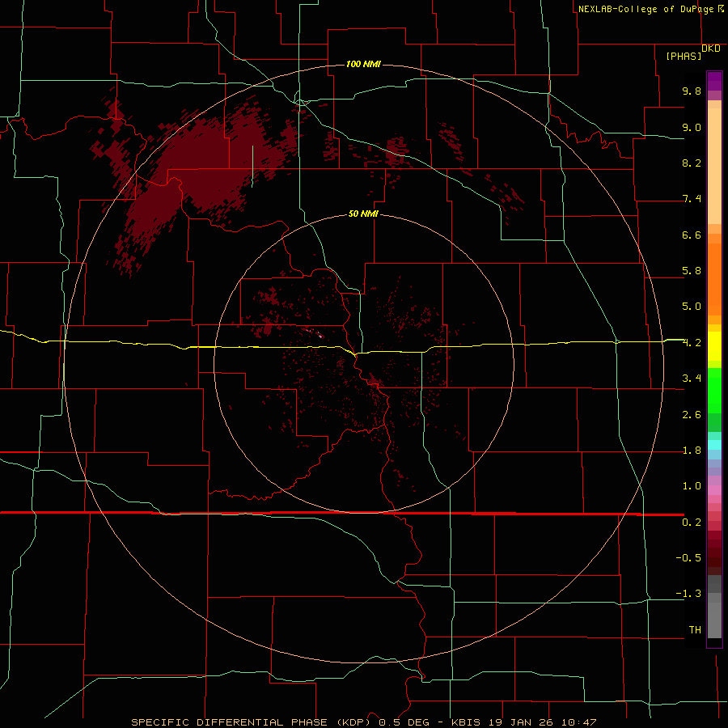This screenshot has width=728, height=728.
Task: Click the TH threshold label
Action: [x=695, y=630]
